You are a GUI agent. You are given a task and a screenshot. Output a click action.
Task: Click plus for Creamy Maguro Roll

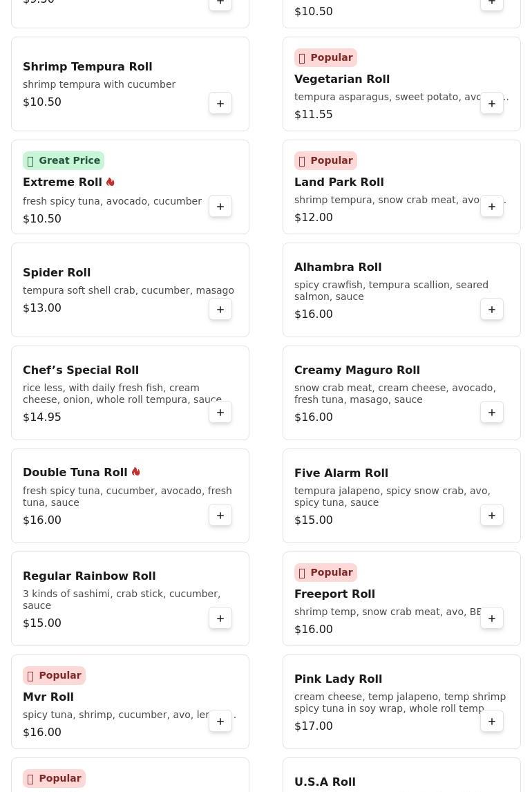492,413
